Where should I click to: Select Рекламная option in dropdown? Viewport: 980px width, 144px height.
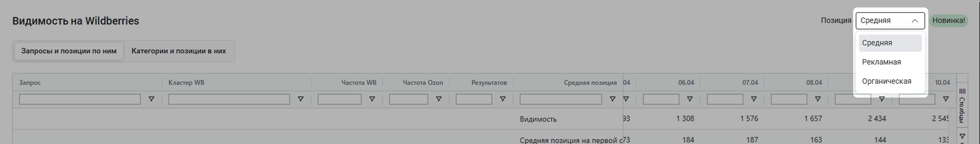pyautogui.click(x=890, y=62)
